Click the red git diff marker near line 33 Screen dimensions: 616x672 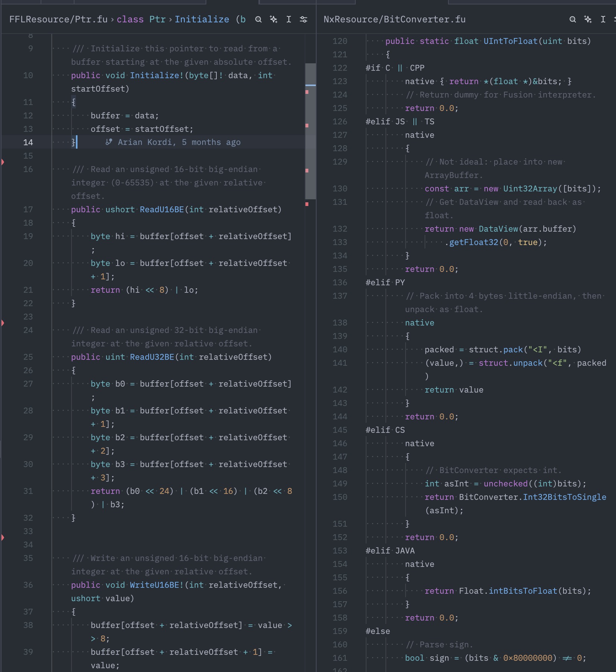tap(3, 537)
